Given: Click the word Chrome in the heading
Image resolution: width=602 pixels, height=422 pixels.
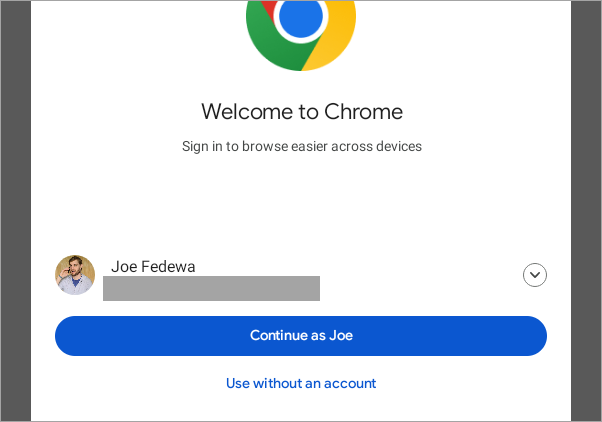Looking at the screenshot, I should pos(367,111).
